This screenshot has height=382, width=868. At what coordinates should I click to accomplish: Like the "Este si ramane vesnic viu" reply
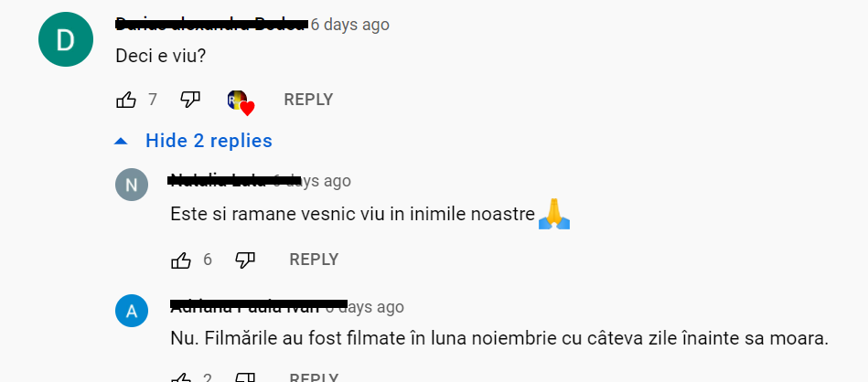pyautogui.click(x=181, y=260)
